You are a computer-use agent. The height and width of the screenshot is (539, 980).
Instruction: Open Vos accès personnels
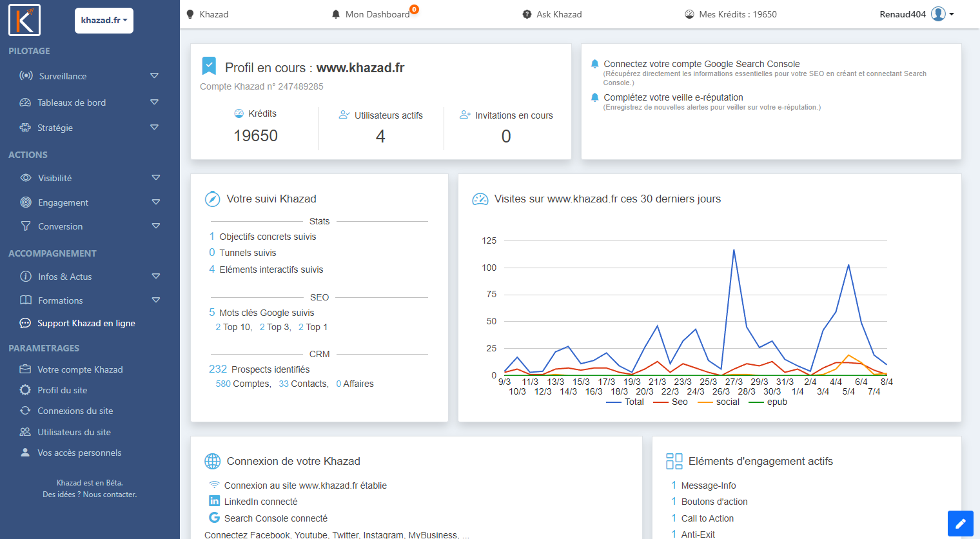79,453
